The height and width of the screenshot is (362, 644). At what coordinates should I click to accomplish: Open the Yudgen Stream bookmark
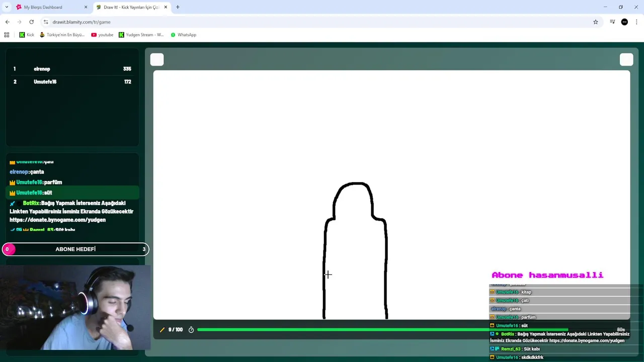(141, 35)
